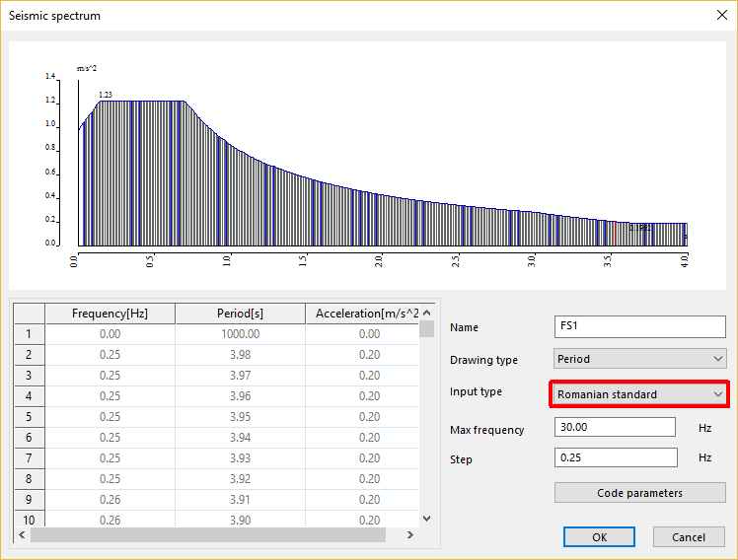Viewport: 738px width, 560px height.
Task: Click the period cell 3.97
Action: 240,376
